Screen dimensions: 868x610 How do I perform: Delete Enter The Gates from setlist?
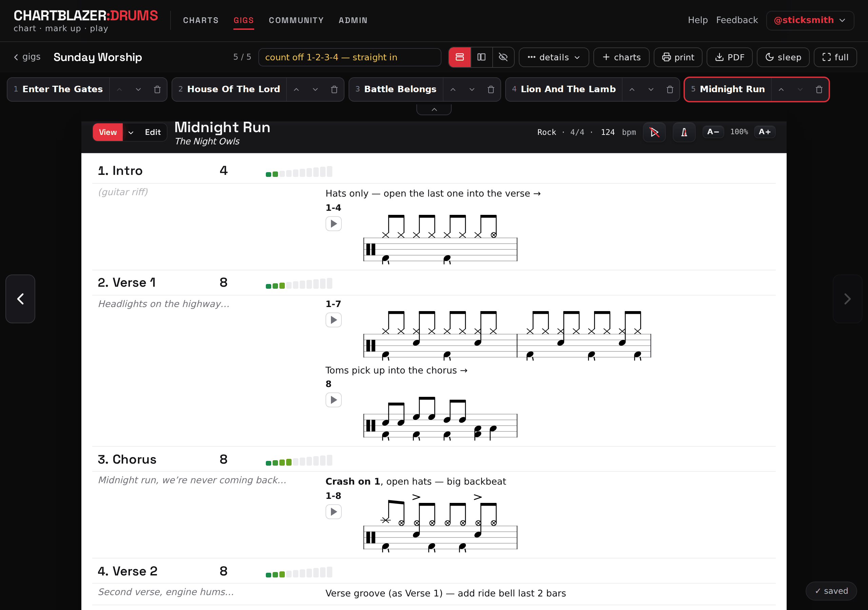[x=157, y=89]
